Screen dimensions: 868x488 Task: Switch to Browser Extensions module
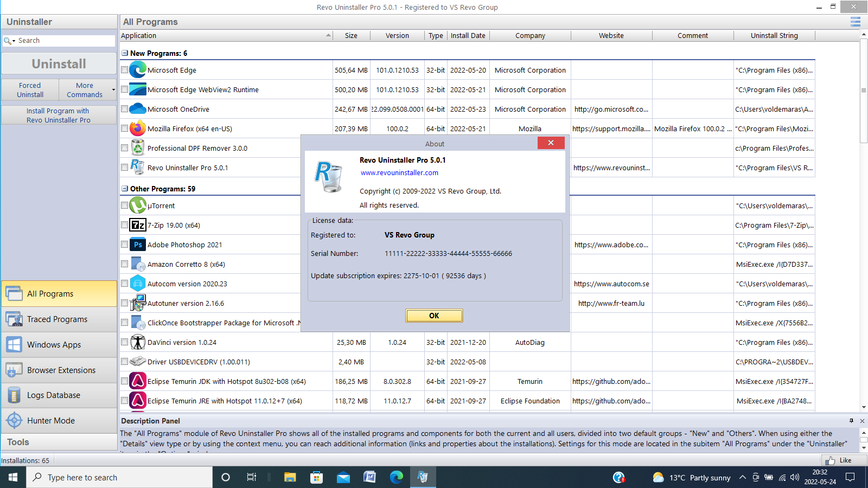pyautogui.click(x=59, y=370)
